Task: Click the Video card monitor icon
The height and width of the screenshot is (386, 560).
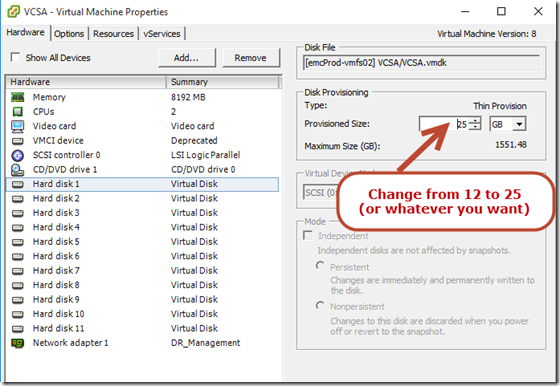Action: (18, 126)
